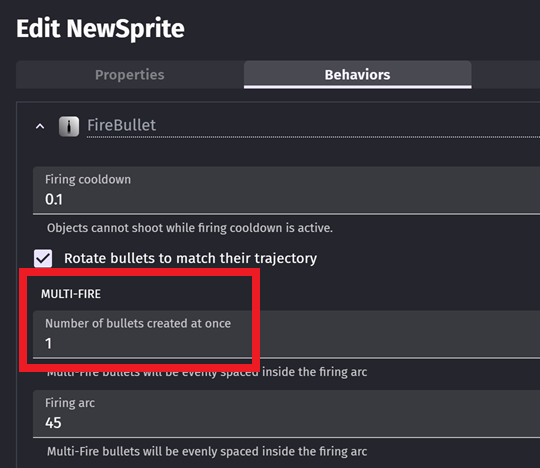Collapse the FireBullet behavior section
The height and width of the screenshot is (468, 540).
40,126
